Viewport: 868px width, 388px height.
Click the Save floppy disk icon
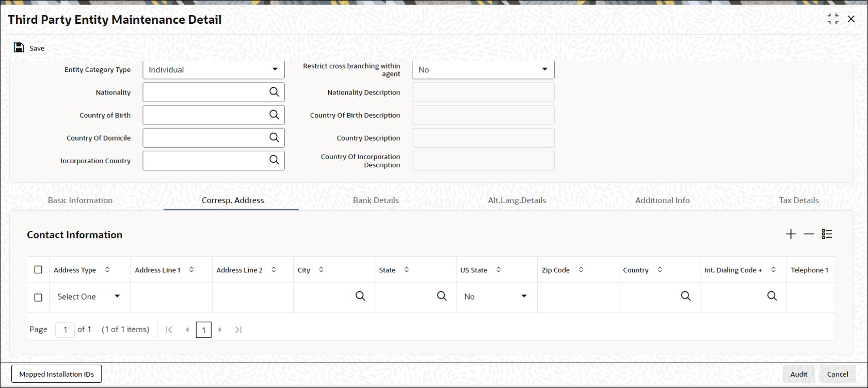[19, 48]
